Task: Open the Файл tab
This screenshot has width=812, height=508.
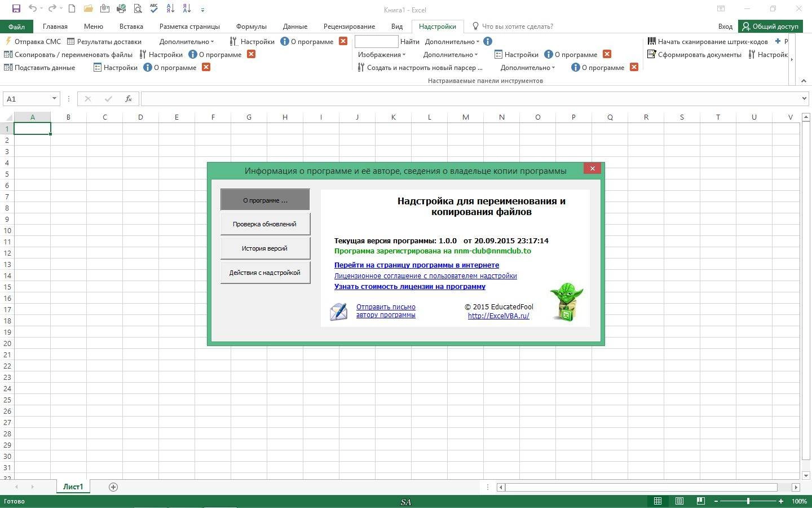Action: [16, 27]
